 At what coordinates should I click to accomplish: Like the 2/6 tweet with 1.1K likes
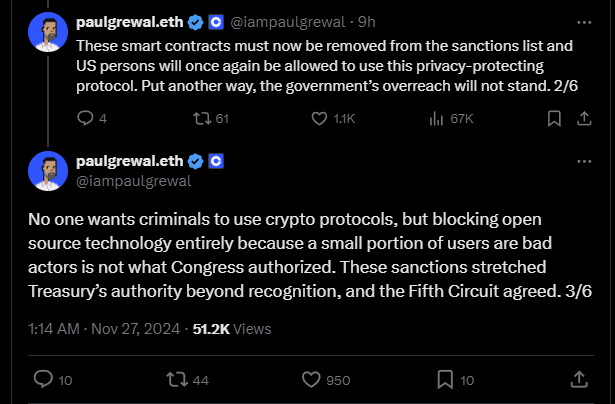[x=320, y=118]
